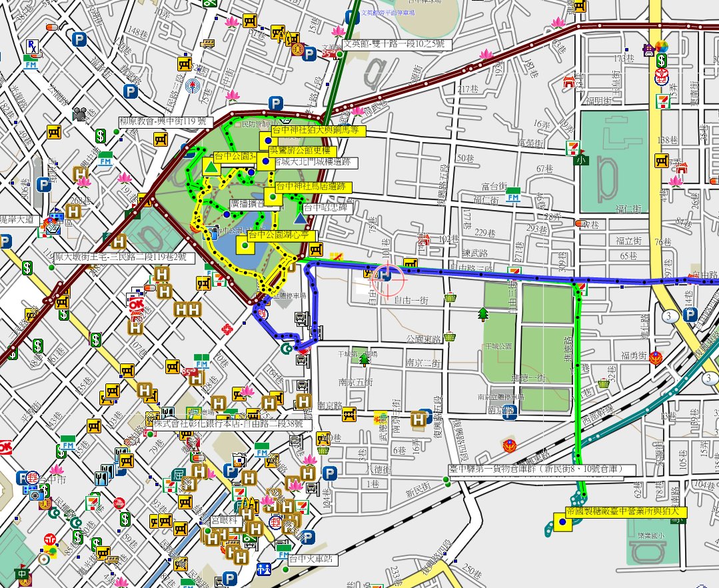Viewport: 719px width, 588px height.
Task: Click the 7-Eleven icon beside the 小 flag
Action: click(x=573, y=147)
